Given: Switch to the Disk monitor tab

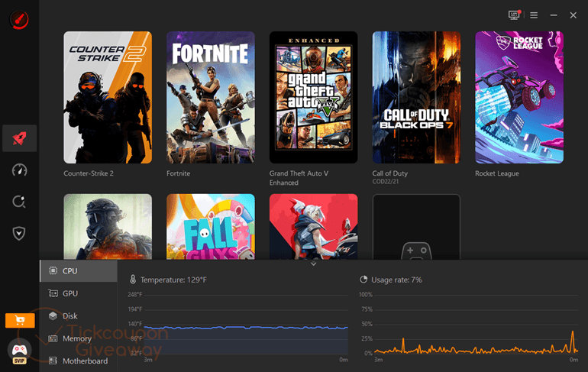Looking at the screenshot, I should [79, 315].
